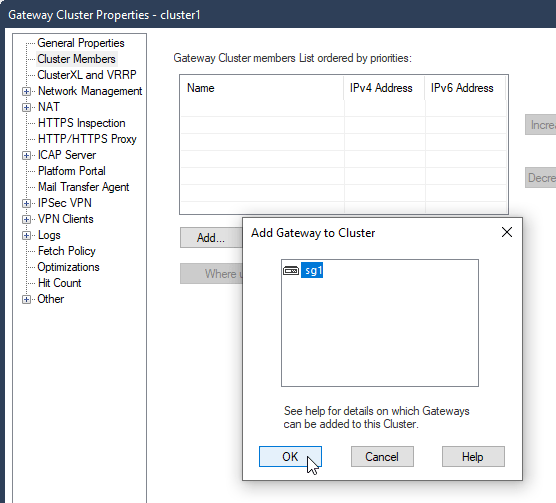
Task: Select sg1 in the gateway list
Action: [x=312, y=270]
